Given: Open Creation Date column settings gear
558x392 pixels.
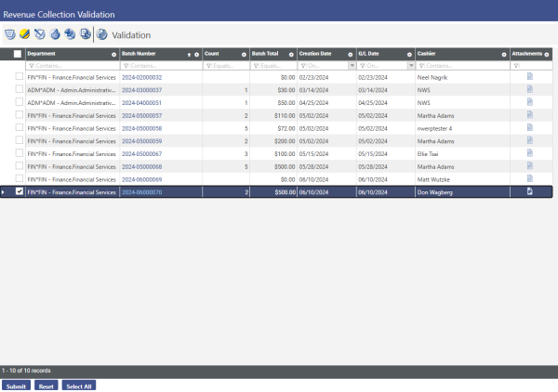Looking at the screenshot, I should (x=351, y=55).
